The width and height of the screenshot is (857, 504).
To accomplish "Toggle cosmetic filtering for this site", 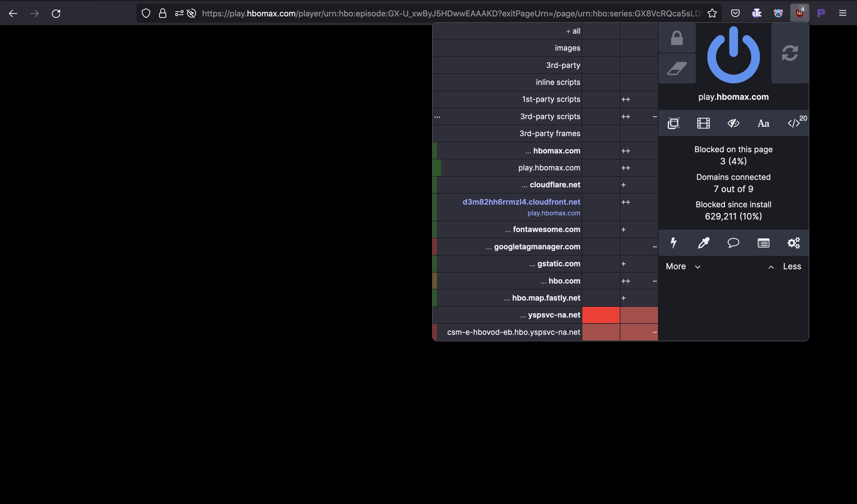I will click(733, 123).
